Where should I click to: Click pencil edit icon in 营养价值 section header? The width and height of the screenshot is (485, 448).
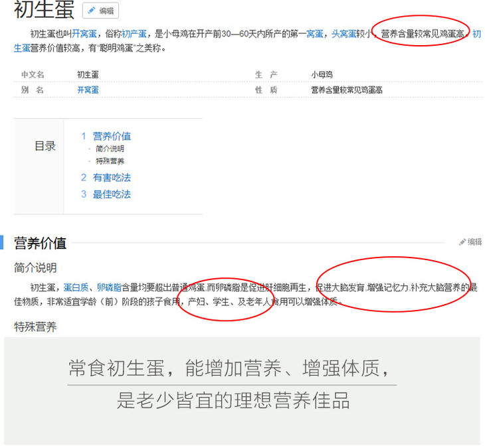[462, 242]
